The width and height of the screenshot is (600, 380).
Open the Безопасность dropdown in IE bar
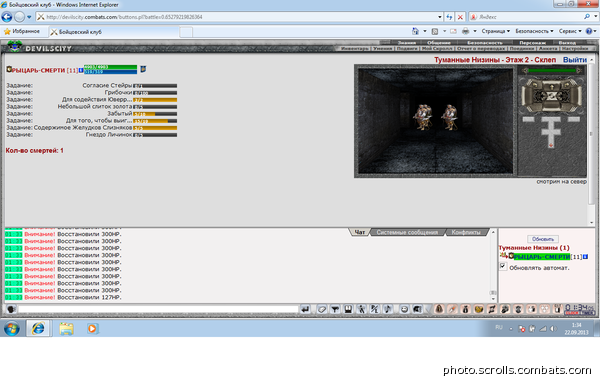(534, 31)
